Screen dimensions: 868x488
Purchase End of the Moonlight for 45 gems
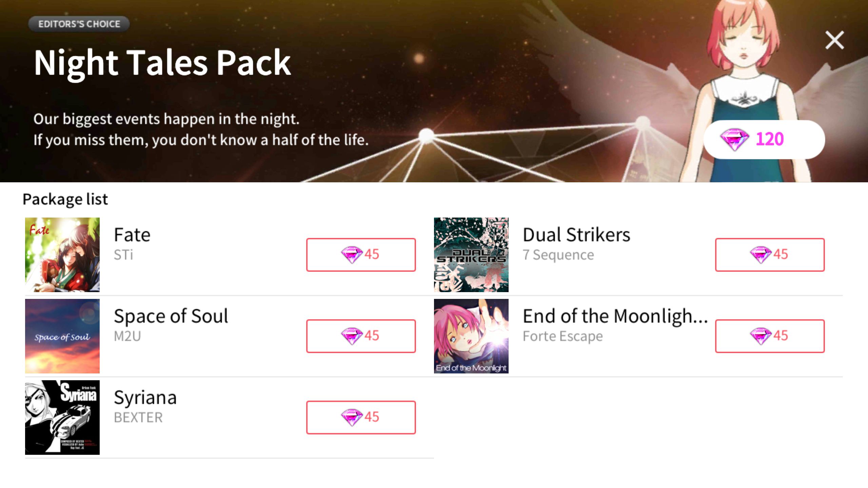click(x=770, y=336)
